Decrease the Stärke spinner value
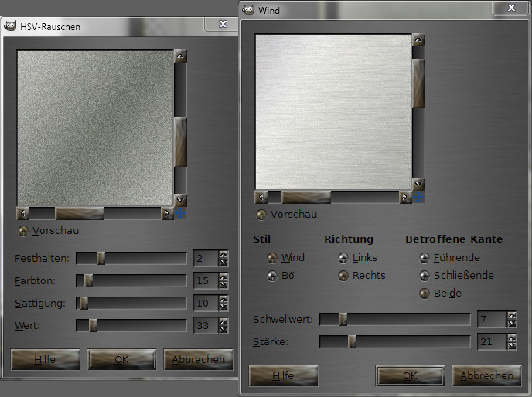The width and height of the screenshot is (532, 397). [x=511, y=345]
